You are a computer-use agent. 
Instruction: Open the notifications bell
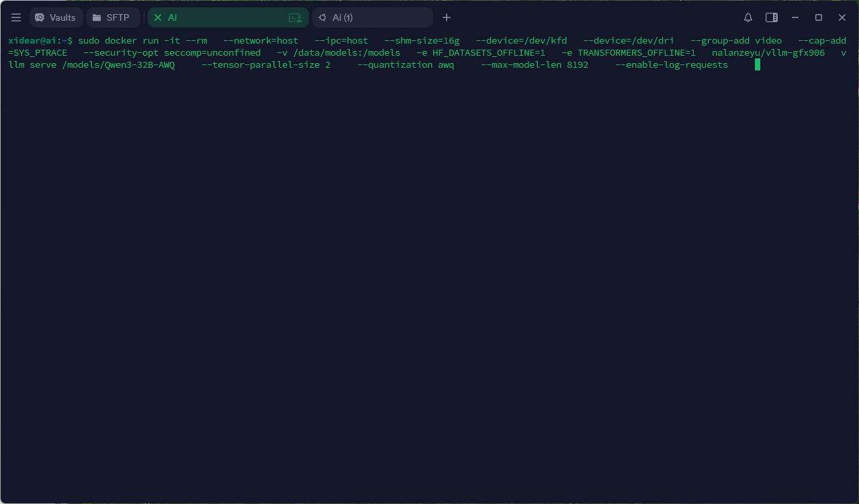pyautogui.click(x=748, y=17)
